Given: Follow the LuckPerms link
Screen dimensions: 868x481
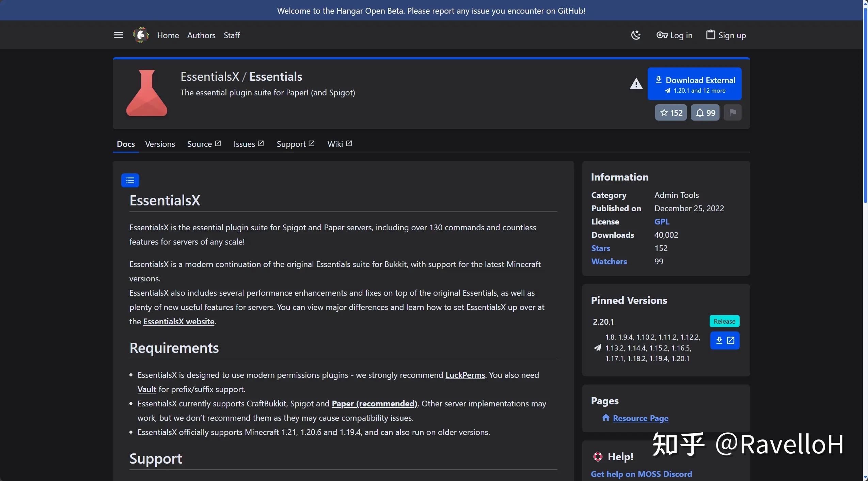Looking at the screenshot, I should pos(465,375).
